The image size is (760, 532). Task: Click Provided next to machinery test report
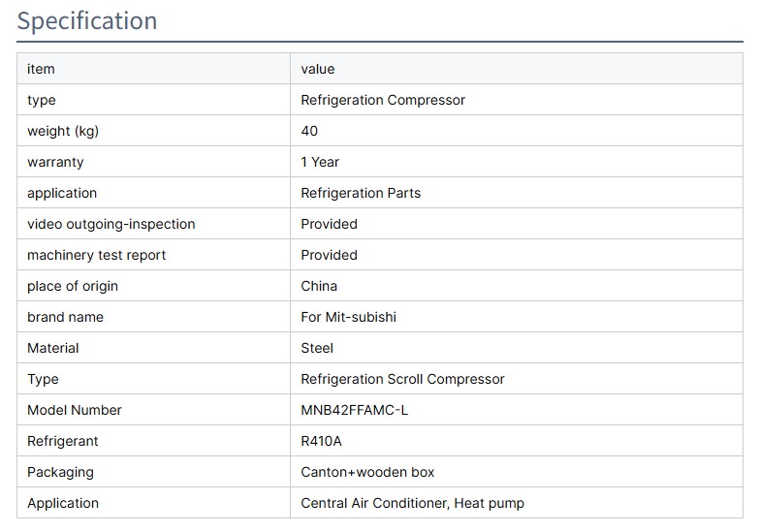point(329,255)
